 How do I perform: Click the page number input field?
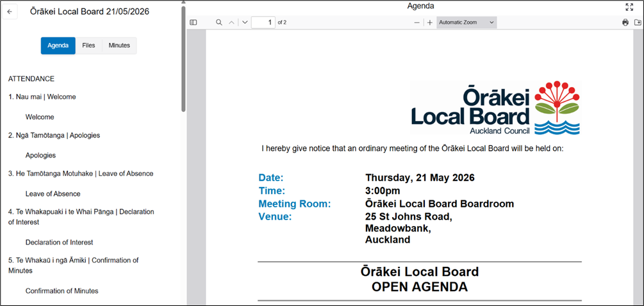tap(263, 22)
